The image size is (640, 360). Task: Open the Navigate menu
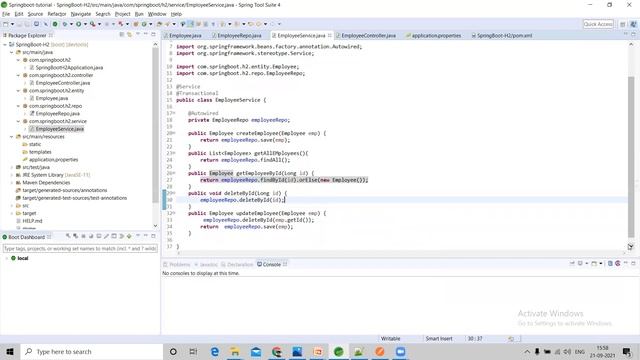81,14
